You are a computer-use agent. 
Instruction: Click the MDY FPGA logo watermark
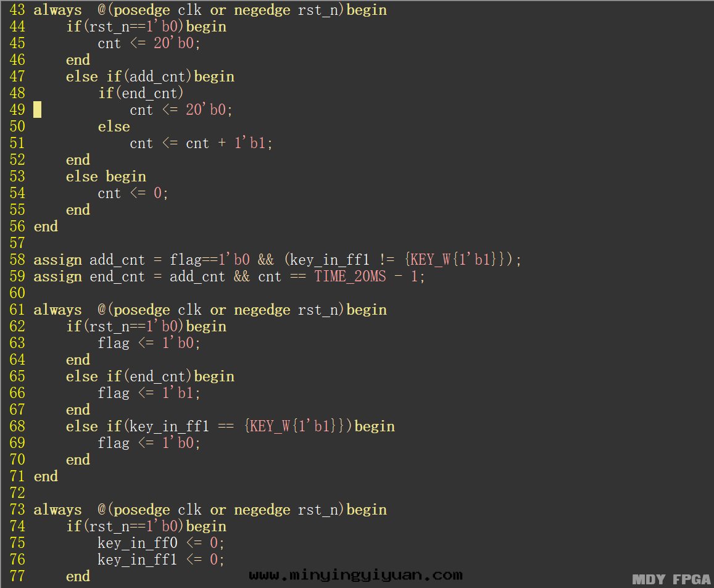click(x=671, y=579)
